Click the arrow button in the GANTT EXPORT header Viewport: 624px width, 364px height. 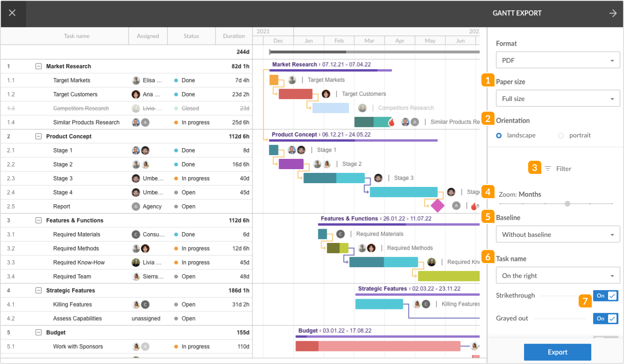613,13
